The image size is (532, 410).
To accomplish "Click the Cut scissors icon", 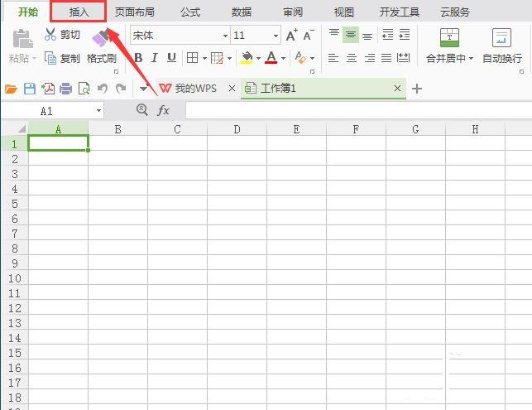I will (x=50, y=34).
